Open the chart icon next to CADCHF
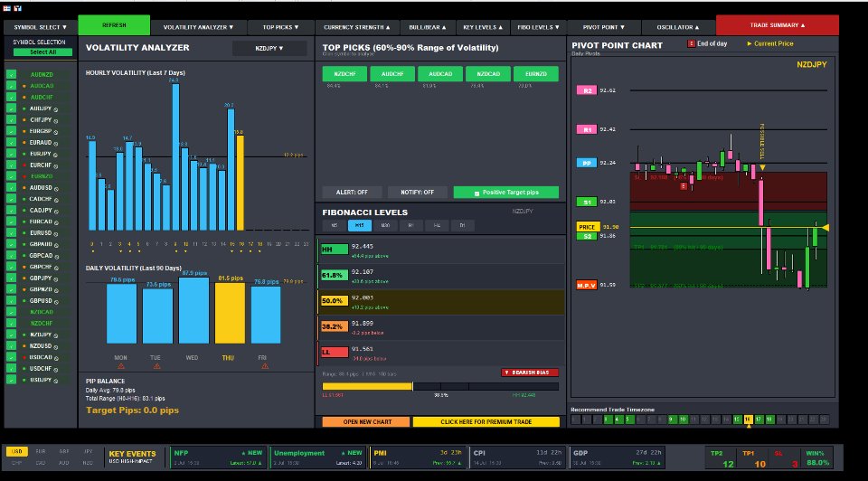The height and width of the screenshot is (481, 868). pyautogui.click(x=56, y=200)
